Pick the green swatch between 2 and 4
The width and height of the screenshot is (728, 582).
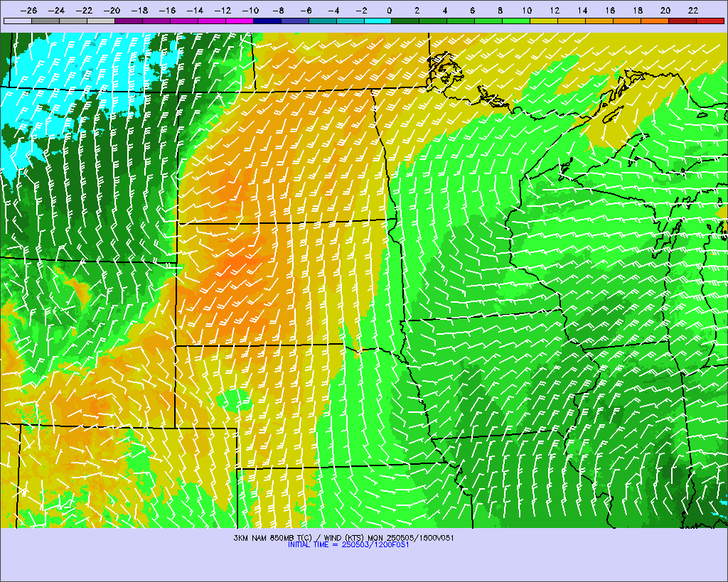point(433,21)
